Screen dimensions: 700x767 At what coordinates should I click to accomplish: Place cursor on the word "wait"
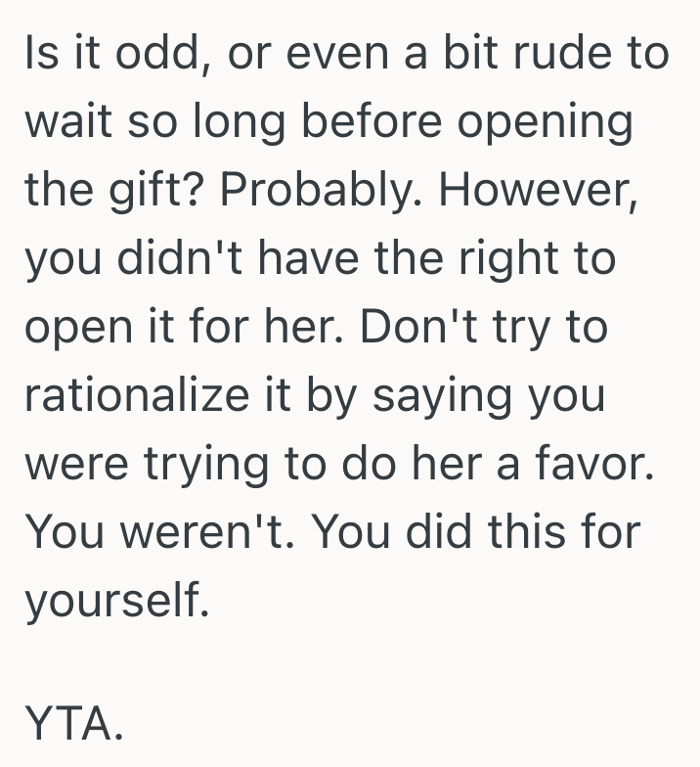coord(65,121)
